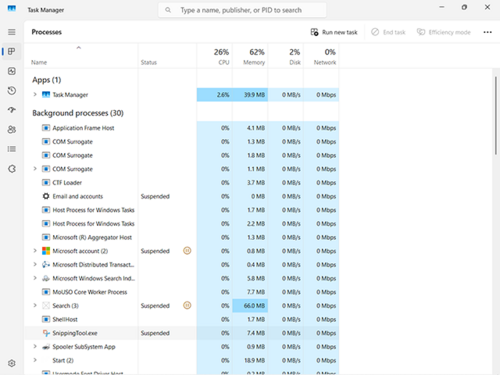This screenshot has height=375, width=500.
Task: Click the Run new task button
Action: (x=334, y=32)
